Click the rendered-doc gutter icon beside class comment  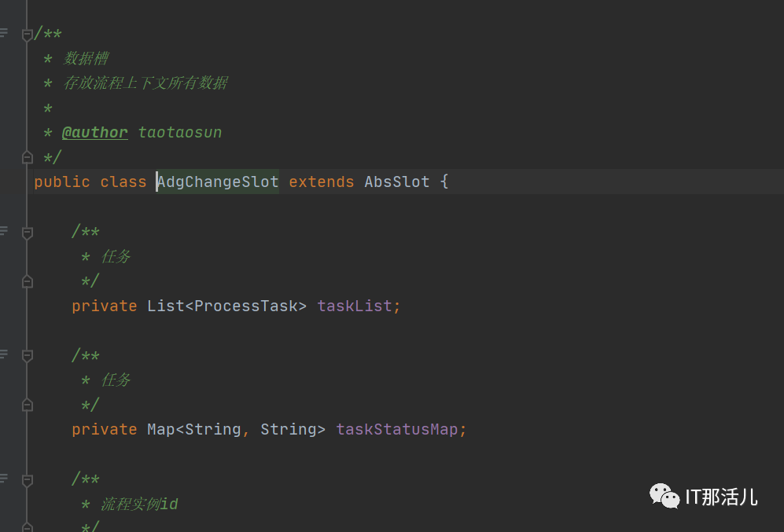click(x=3, y=33)
